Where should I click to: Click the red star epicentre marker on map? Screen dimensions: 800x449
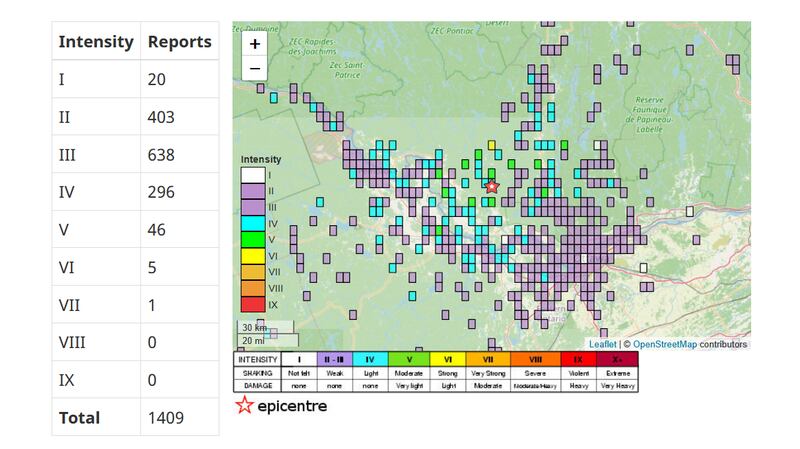(491, 187)
